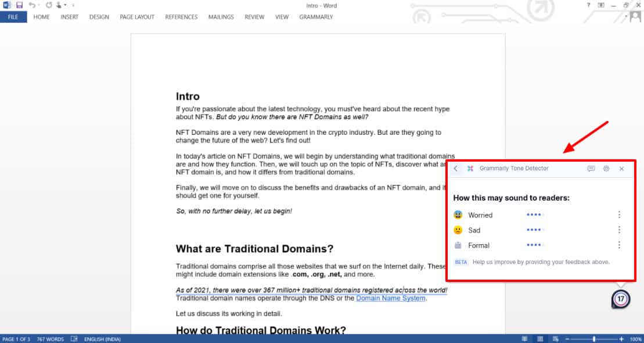Screen dimensions: 644x343
Task: Click the Grammarly badge showing 17
Action: [x=621, y=299]
